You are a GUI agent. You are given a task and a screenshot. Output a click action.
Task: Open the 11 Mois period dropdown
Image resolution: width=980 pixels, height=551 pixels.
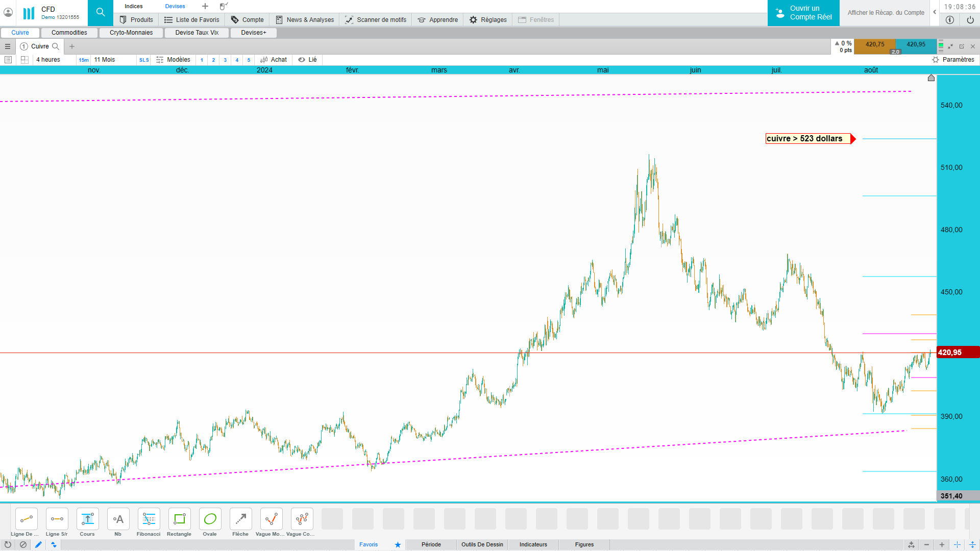(x=105, y=60)
